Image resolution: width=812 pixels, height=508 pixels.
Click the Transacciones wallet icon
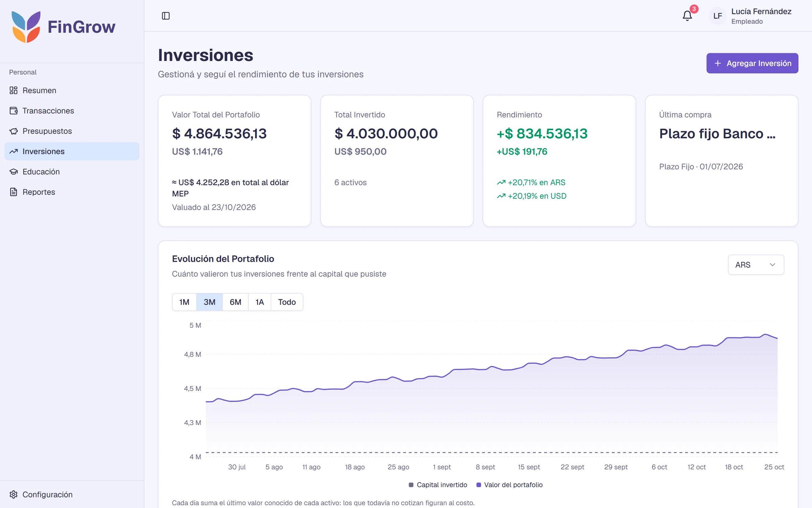pos(14,111)
